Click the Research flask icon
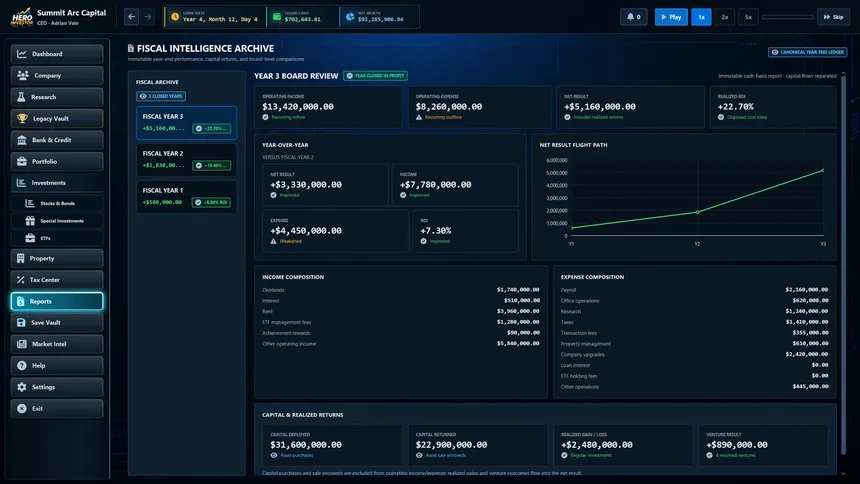This screenshot has width=860, height=484. (21, 97)
